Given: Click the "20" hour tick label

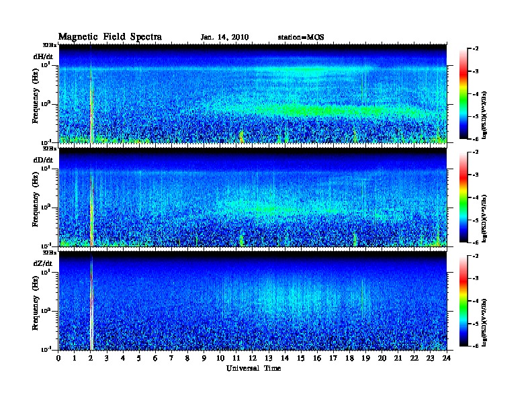Looking at the screenshot, I should [382, 358].
